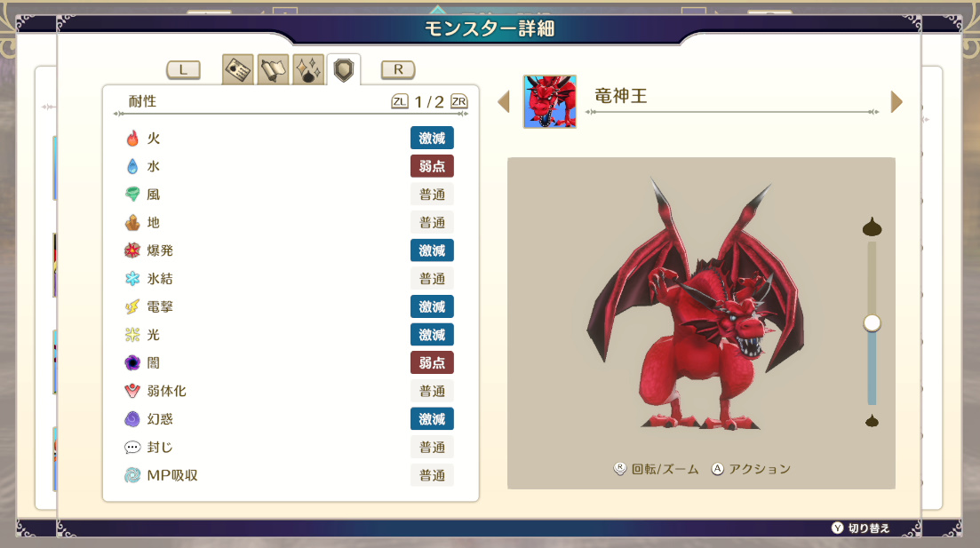Click the MP吸収 row label
The image size is (980, 548).
172,475
